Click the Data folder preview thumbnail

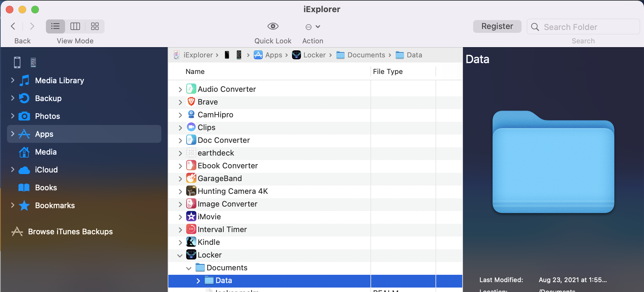pyautogui.click(x=553, y=162)
